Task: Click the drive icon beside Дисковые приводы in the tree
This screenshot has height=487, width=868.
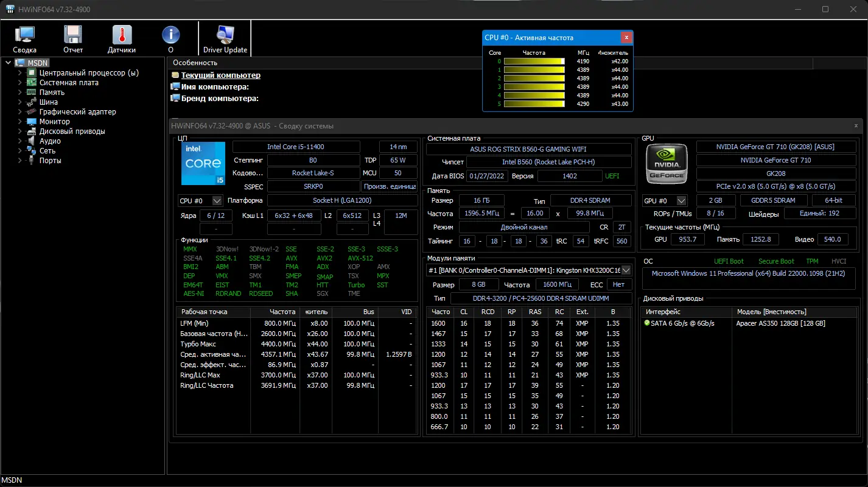Action: click(32, 131)
